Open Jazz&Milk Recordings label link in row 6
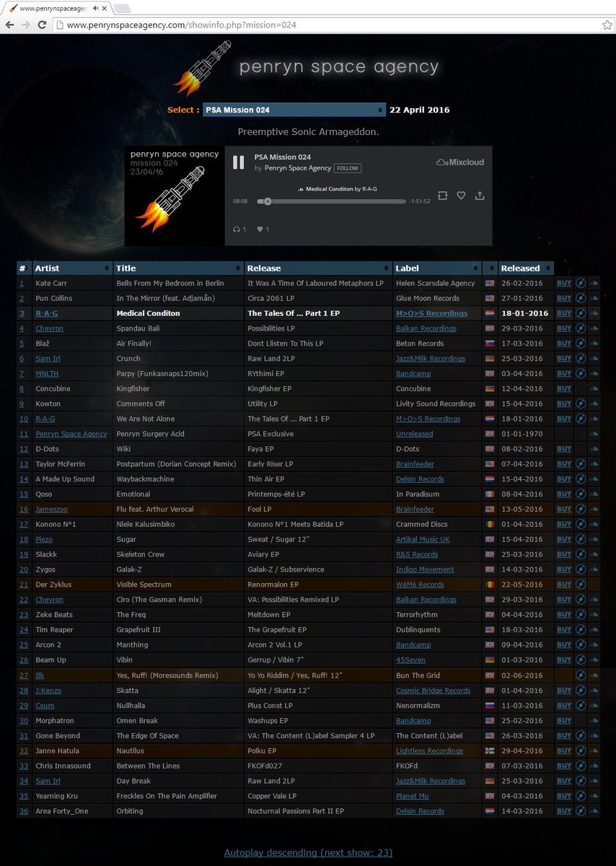616x866 pixels. click(x=431, y=359)
